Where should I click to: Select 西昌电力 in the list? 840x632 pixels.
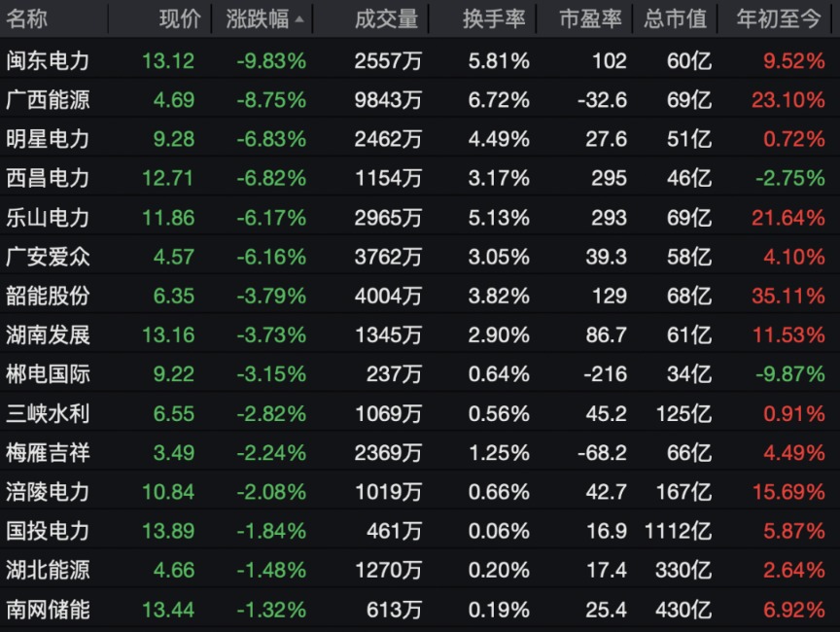click(48, 178)
